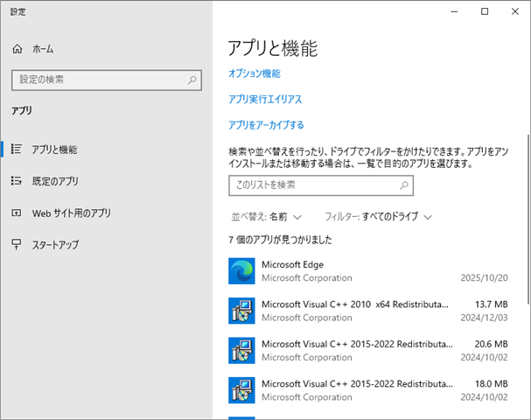
Task: Click the アプリをアーカイブする link
Action: pos(266,125)
